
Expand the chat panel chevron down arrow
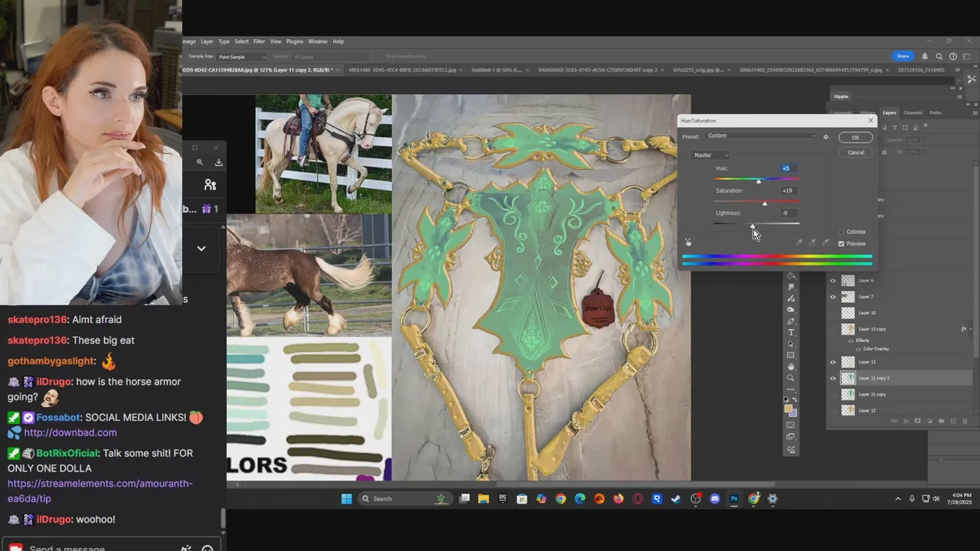(x=201, y=248)
